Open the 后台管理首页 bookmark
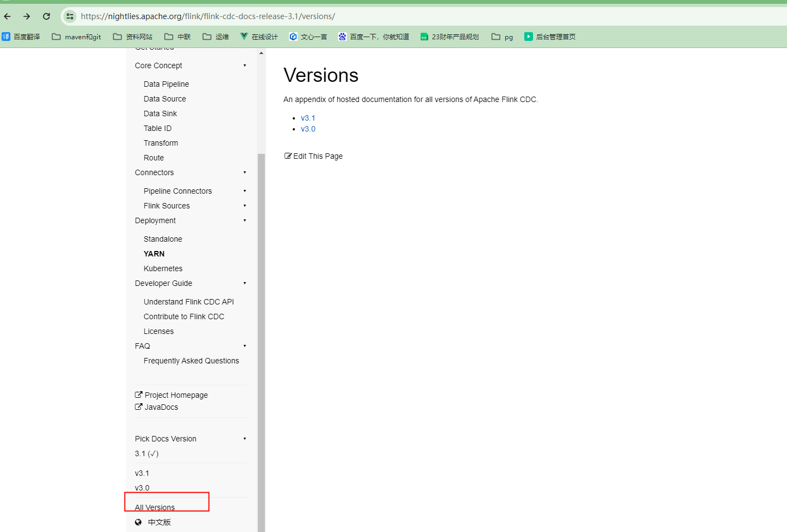 [x=550, y=37]
